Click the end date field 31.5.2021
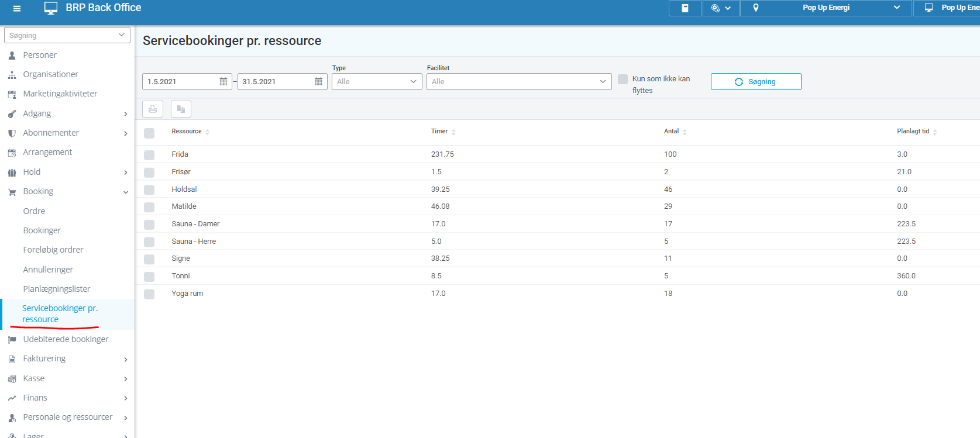The height and width of the screenshot is (438, 980). pos(282,81)
